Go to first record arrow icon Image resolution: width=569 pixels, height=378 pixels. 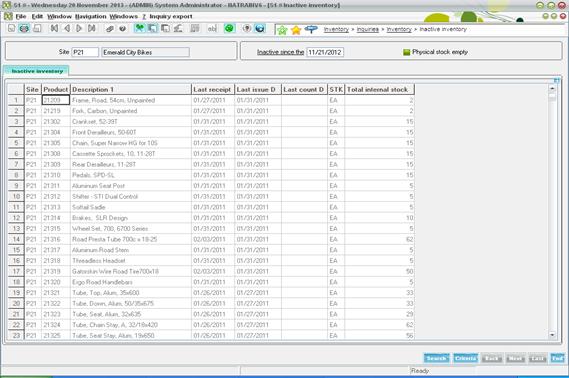(54, 28)
